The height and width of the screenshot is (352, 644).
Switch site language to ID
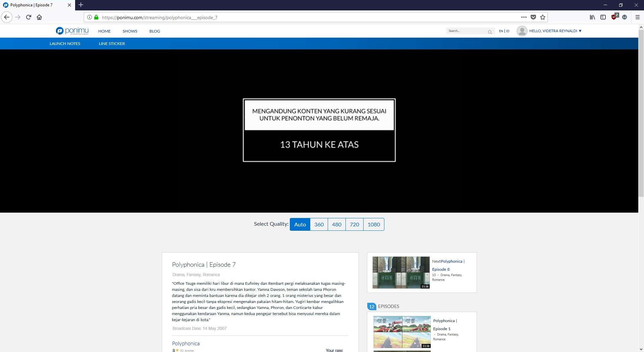tap(507, 31)
